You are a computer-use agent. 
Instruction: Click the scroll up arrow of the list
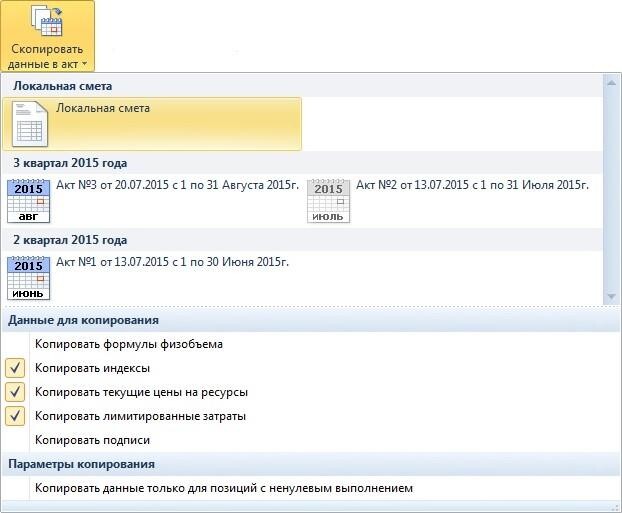point(611,83)
